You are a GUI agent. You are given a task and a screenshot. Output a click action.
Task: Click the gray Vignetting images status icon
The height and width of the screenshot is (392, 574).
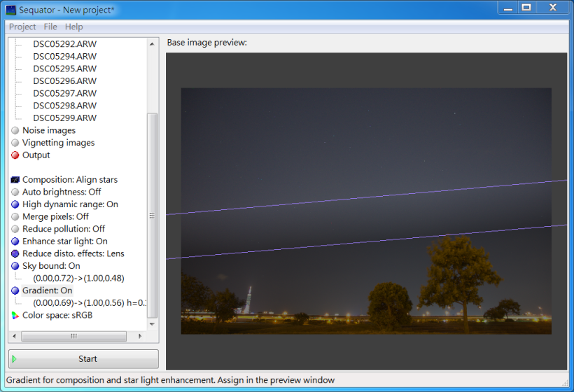(15, 143)
